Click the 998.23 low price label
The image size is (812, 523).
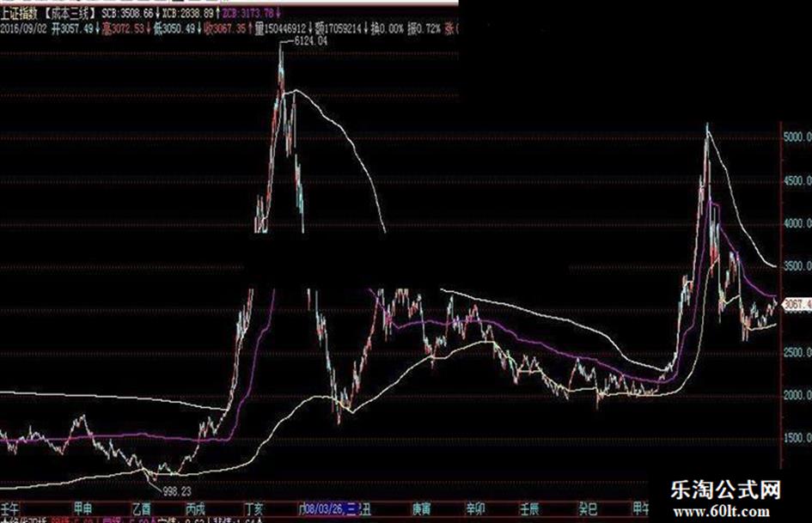(x=177, y=491)
